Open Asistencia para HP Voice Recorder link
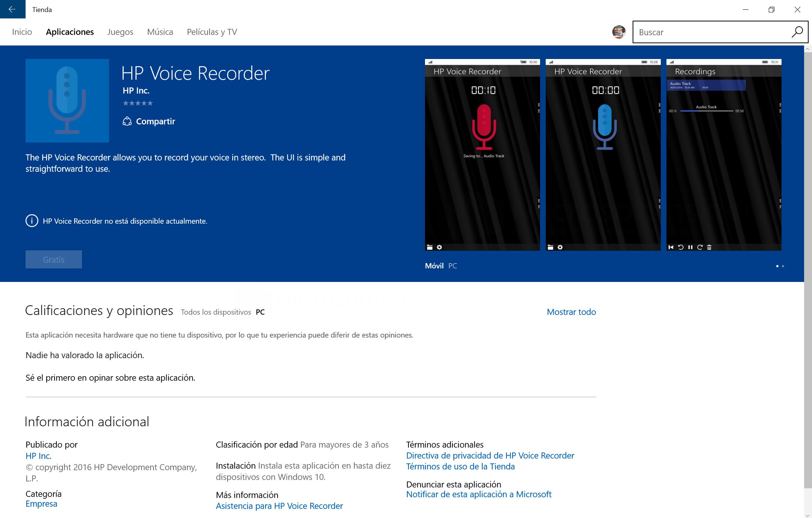This screenshot has height=518, width=812. point(279,506)
